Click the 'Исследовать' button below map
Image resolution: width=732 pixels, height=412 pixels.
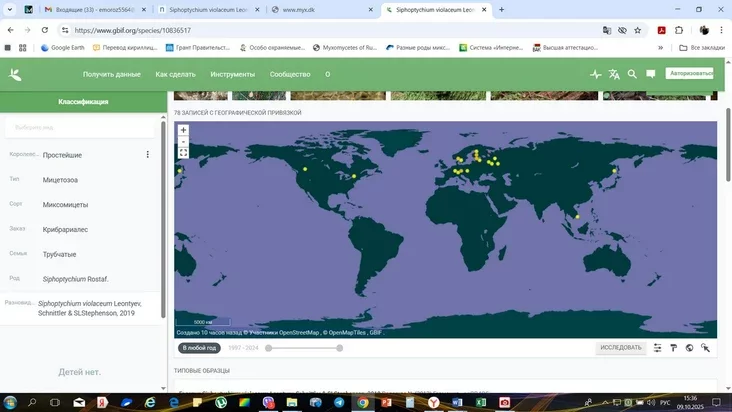coord(620,348)
